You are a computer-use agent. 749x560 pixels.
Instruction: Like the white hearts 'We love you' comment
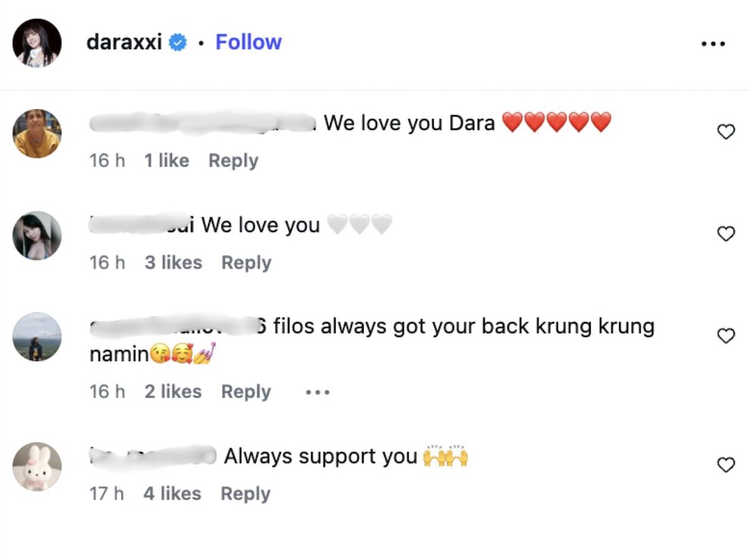coord(726,234)
